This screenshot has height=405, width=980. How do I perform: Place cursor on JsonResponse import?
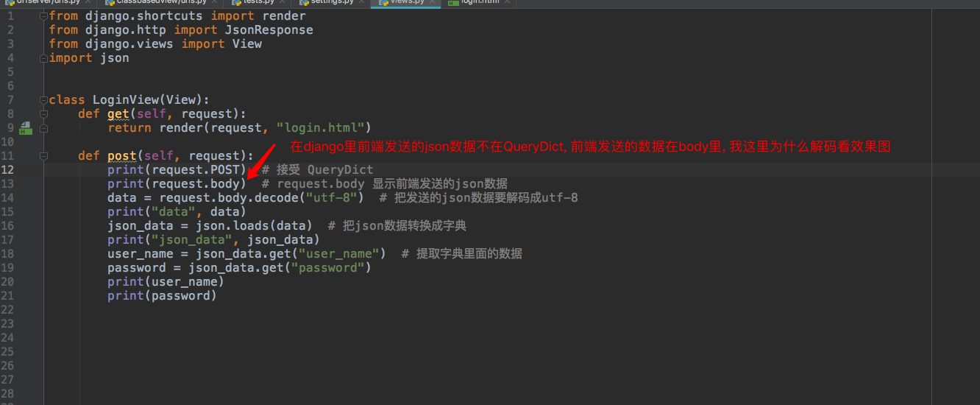(x=269, y=29)
